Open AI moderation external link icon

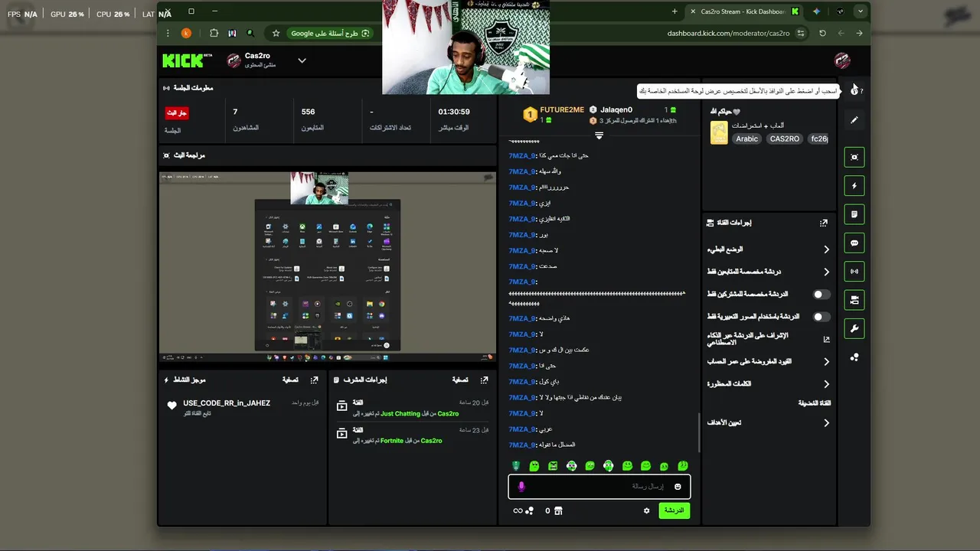[x=826, y=339]
